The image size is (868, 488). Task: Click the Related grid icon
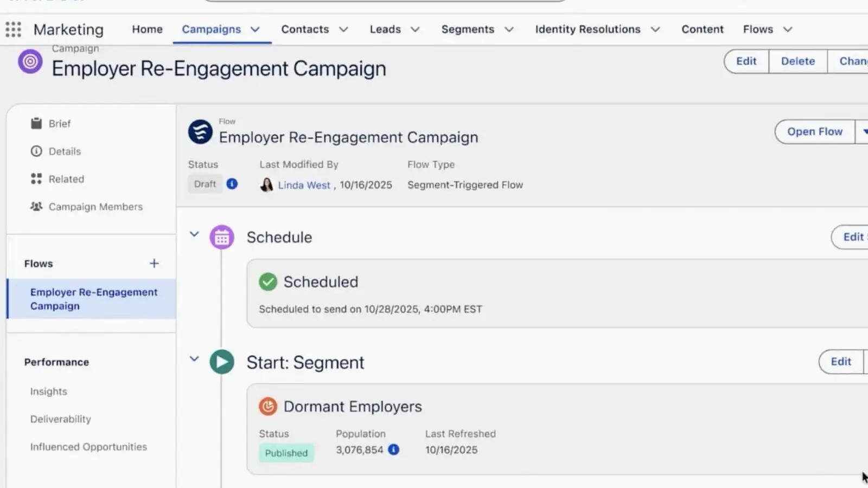[36, 179]
